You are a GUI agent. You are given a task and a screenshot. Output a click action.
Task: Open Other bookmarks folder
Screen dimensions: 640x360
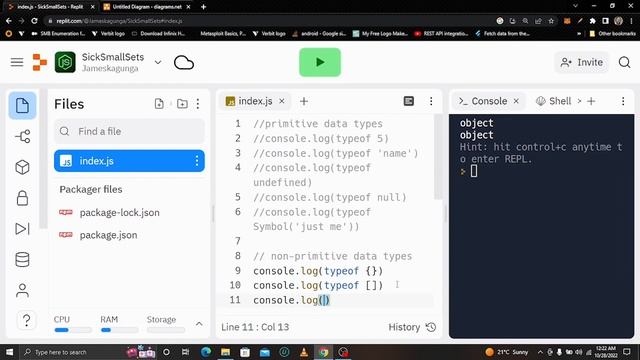pos(612,33)
